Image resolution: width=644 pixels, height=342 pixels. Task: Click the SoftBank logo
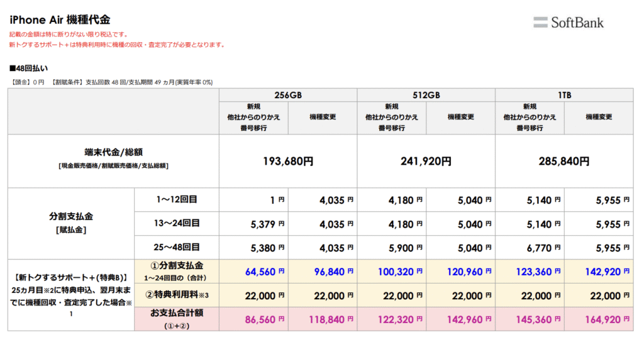click(x=569, y=23)
